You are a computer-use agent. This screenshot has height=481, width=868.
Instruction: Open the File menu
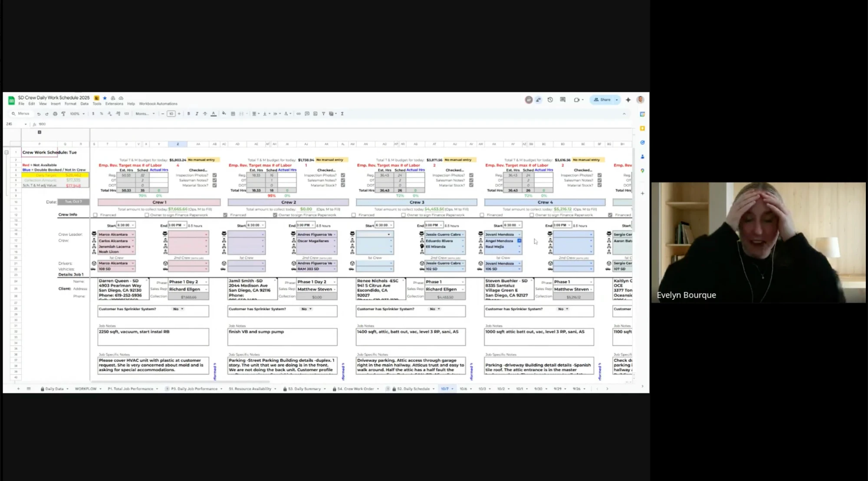[21, 104]
